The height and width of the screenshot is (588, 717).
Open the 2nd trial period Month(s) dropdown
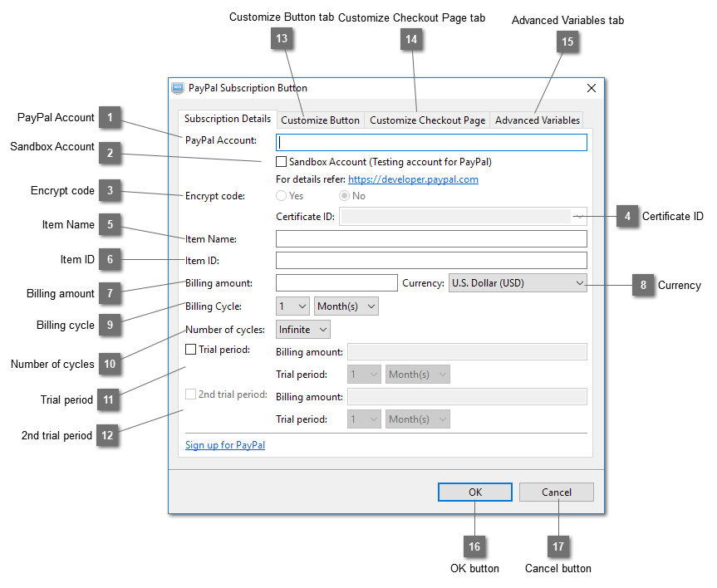[417, 419]
